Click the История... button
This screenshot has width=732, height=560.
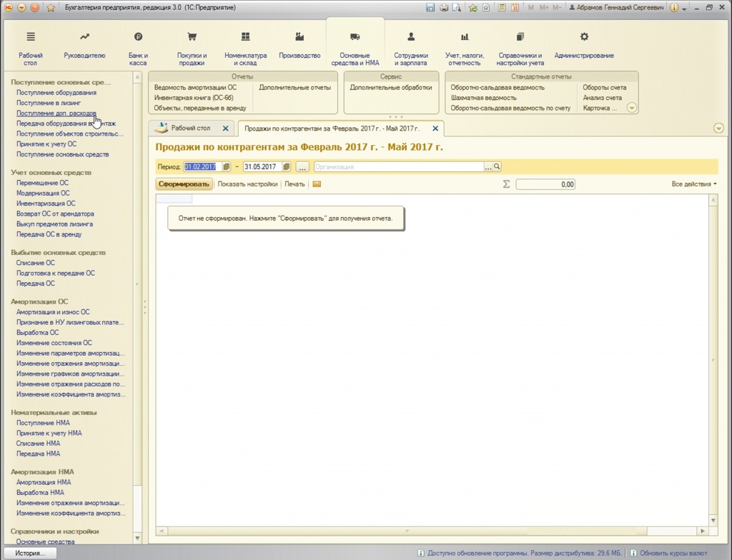(x=30, y=553)
